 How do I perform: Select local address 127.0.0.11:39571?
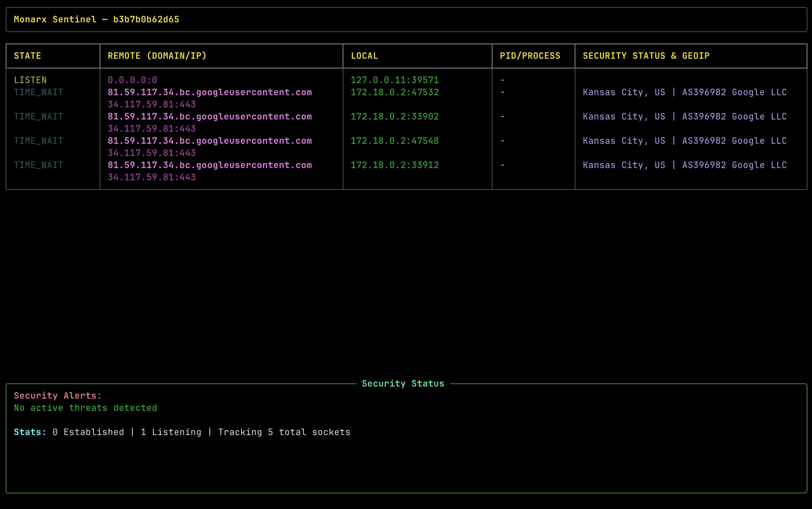(x=395, y=80)
